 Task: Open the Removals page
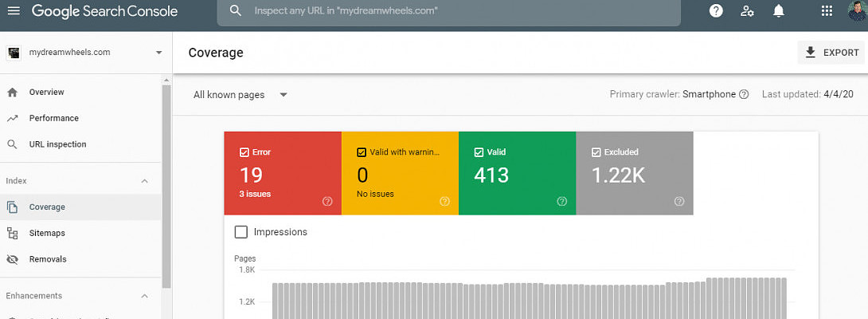point(48,259)
